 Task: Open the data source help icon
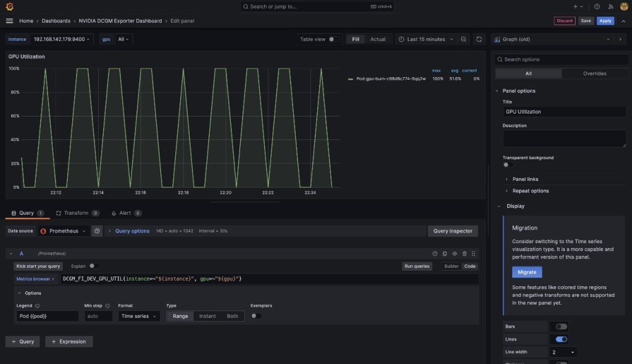pyautogui.click(x=97, y=231)
